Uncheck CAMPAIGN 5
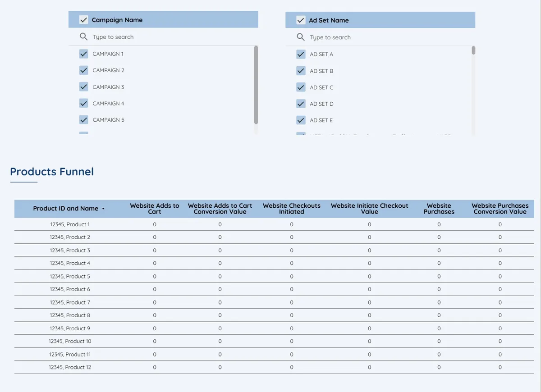This screenshot has width=541, height=392. [83, 119]
